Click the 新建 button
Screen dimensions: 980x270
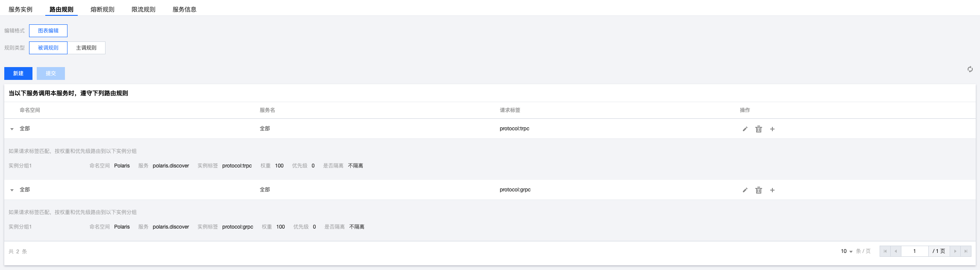(x=18, y=73)
